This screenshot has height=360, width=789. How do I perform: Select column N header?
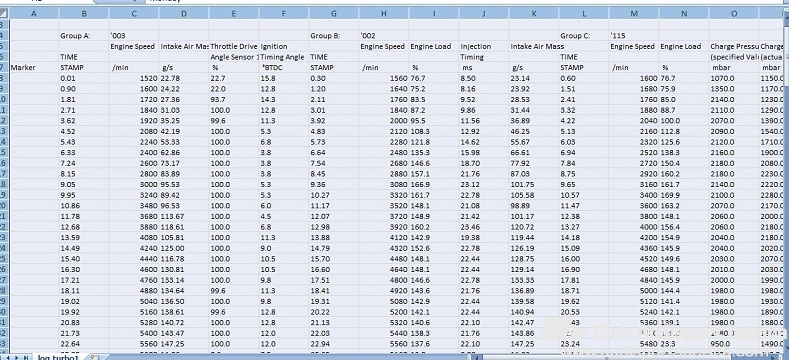(683, 14)
